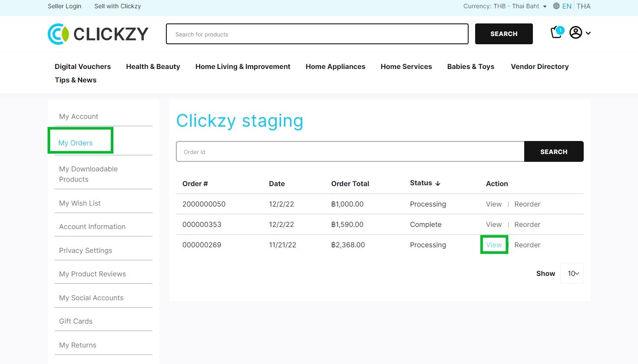The height and width of the screenshot is (364, 638).
Task: Click the Order # column header
Action: (195, 184)
